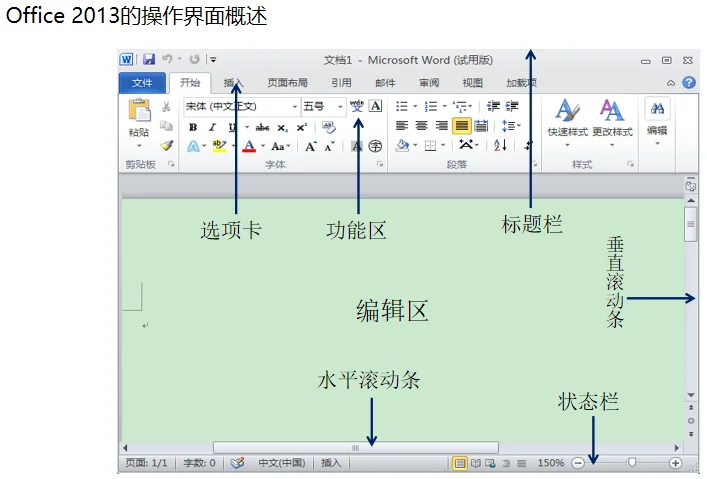Click the Cut scissors icon
This screenshot has width=707, height=479.
click(x=166, y=106)
